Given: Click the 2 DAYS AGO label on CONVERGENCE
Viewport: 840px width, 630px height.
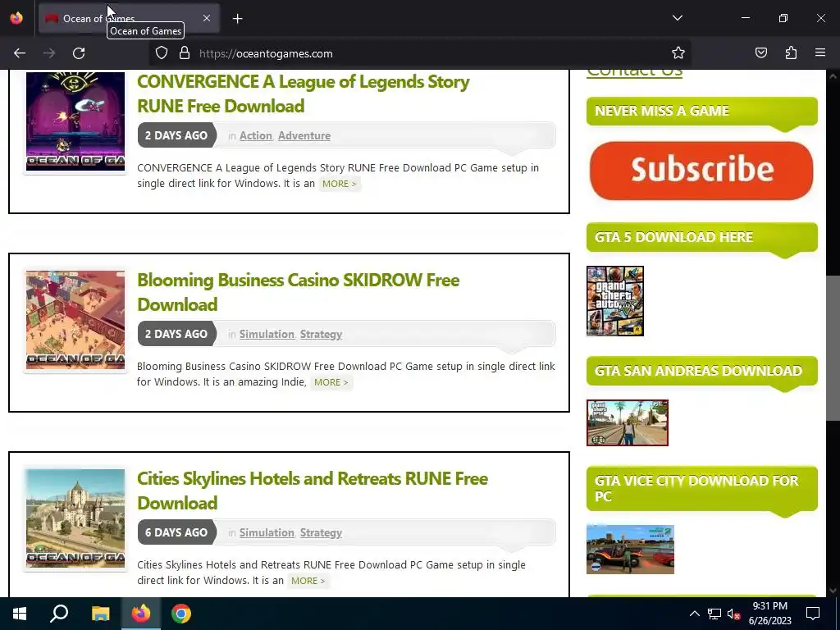Looking at the screenshot, I should pyautogui.click(x=176, y=135).
